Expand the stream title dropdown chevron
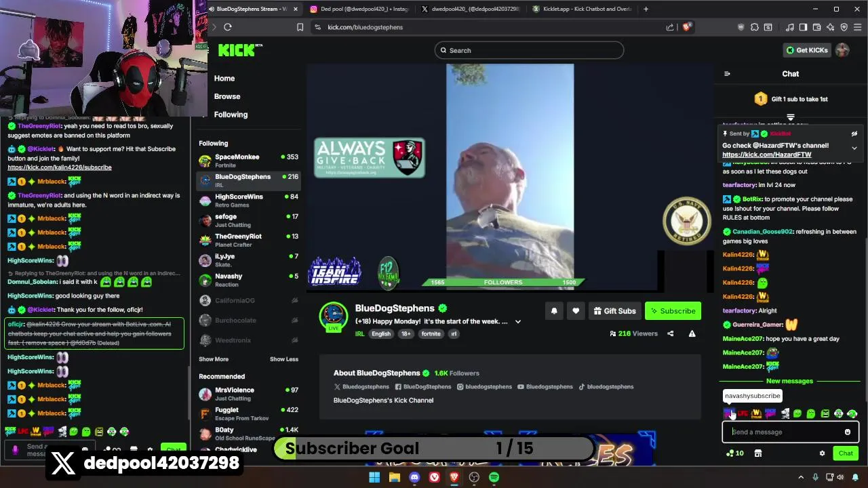The image size is (868, 488). coord(517,322)
